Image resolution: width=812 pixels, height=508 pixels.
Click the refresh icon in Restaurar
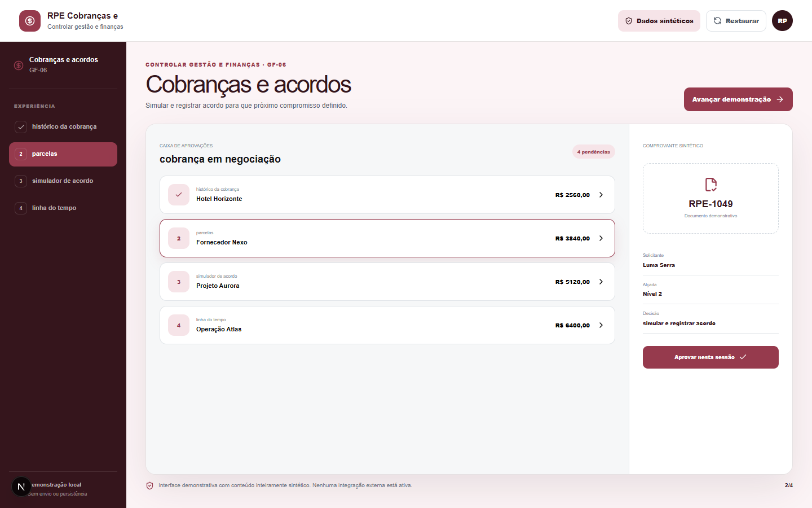pyautogui.click(x=717, y=21)
